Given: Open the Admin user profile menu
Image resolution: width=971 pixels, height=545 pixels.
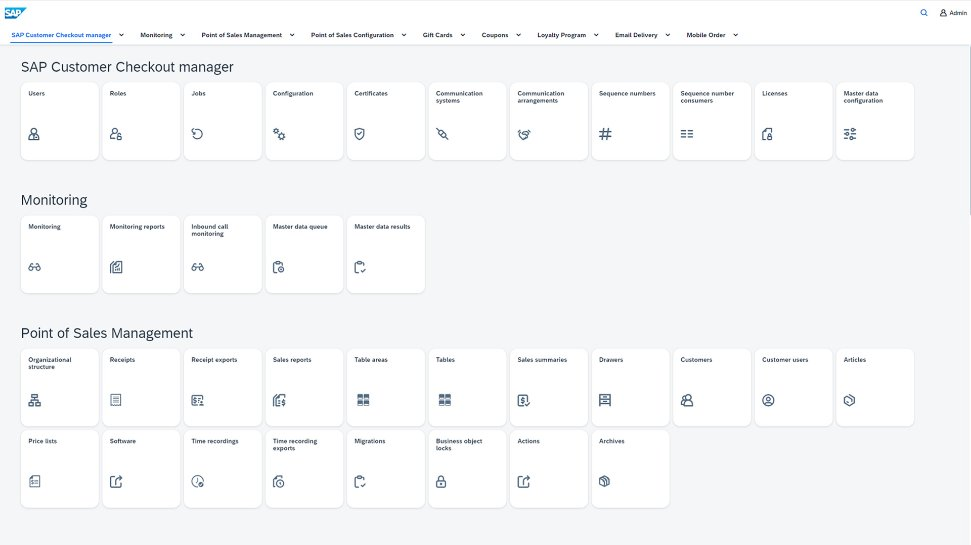Looking at the screenshot, I should [952, 13].
